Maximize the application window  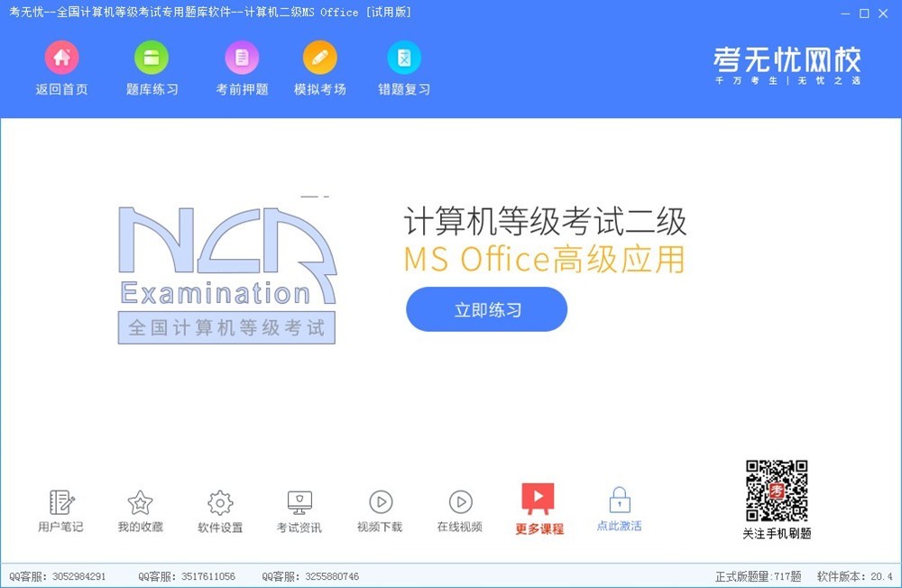click(x=864, y=14)
